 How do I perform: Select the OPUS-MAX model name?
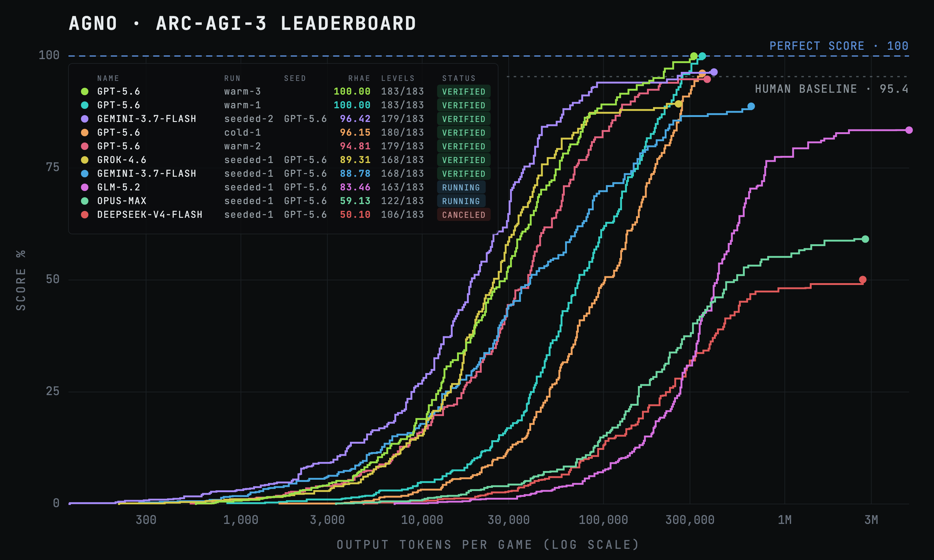[121, 201]
